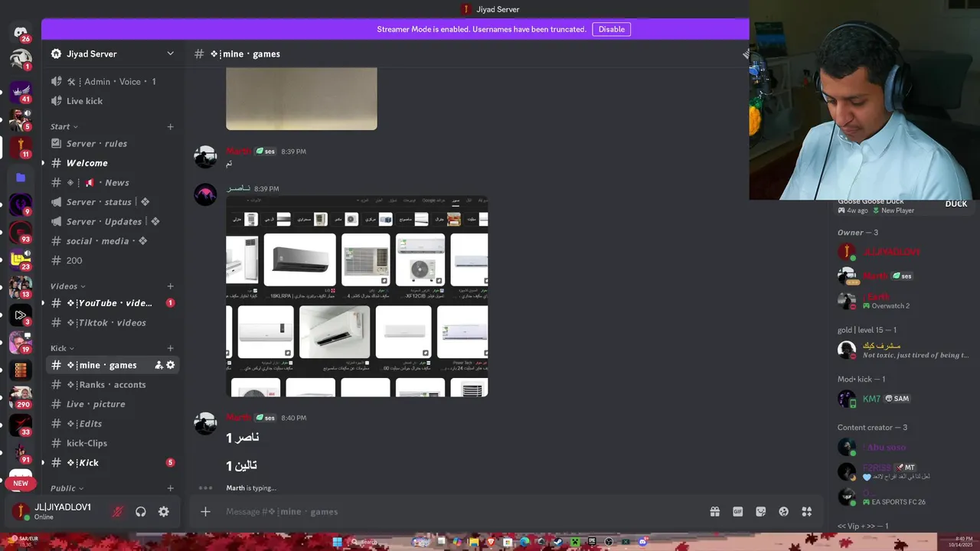Image resolution: width=980 pixels, height=551 pixels.
Task: Click the message input field
Action: (x=459, y=512)
